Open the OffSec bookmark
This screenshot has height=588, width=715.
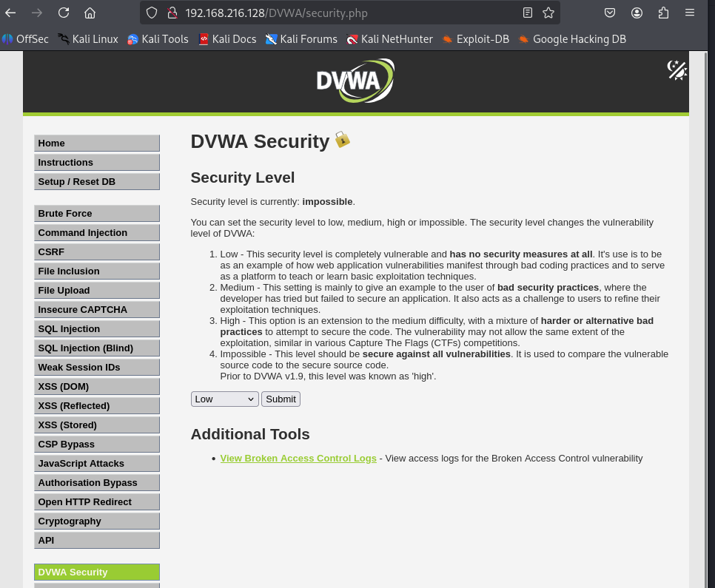click(25, 39)
